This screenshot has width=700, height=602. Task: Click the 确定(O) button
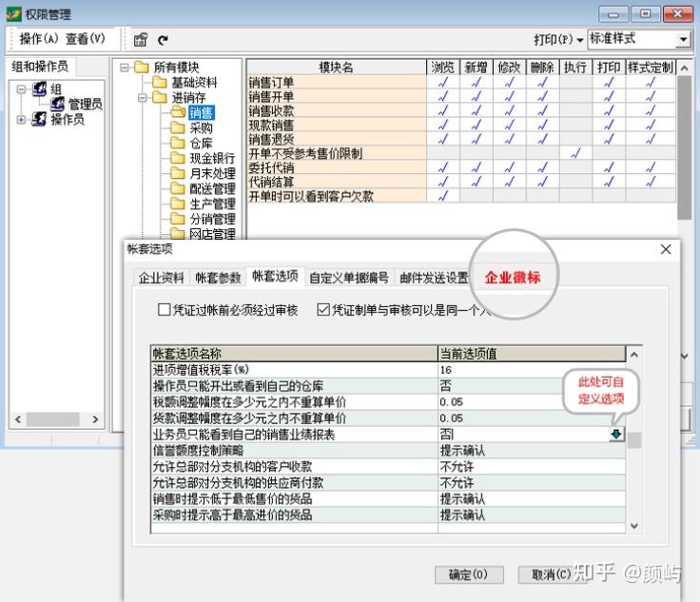tap(468, 574)
